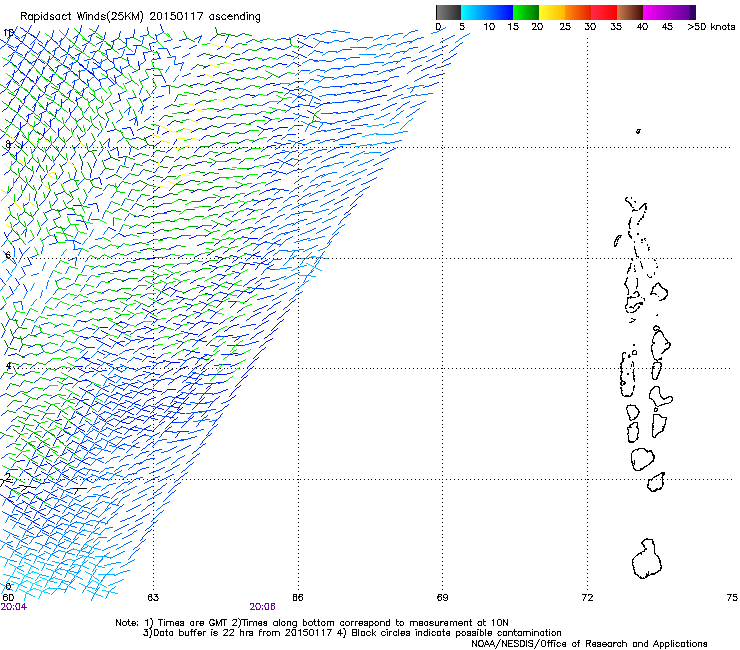The width and height of the screenshot is (740, 650).
Task: Click the latitude label '4'
Action: tap(8, 366)
